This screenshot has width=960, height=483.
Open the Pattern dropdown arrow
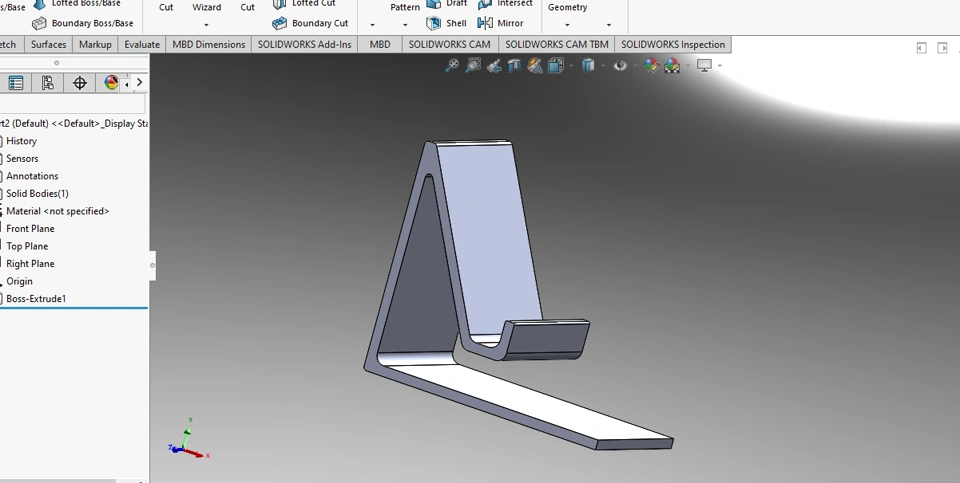coord(405,25)
